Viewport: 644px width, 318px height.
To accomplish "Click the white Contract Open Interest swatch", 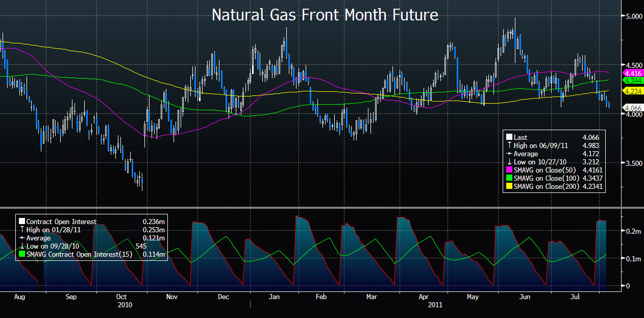I will pos(22,222).
